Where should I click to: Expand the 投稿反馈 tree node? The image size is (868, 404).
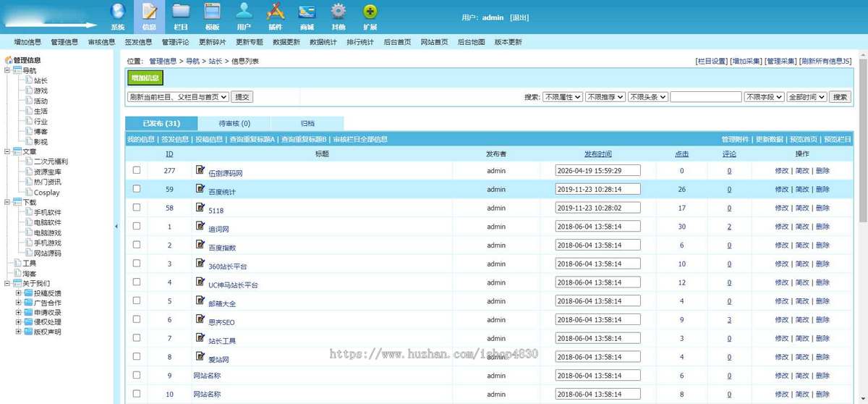click(x=19, y=293)
